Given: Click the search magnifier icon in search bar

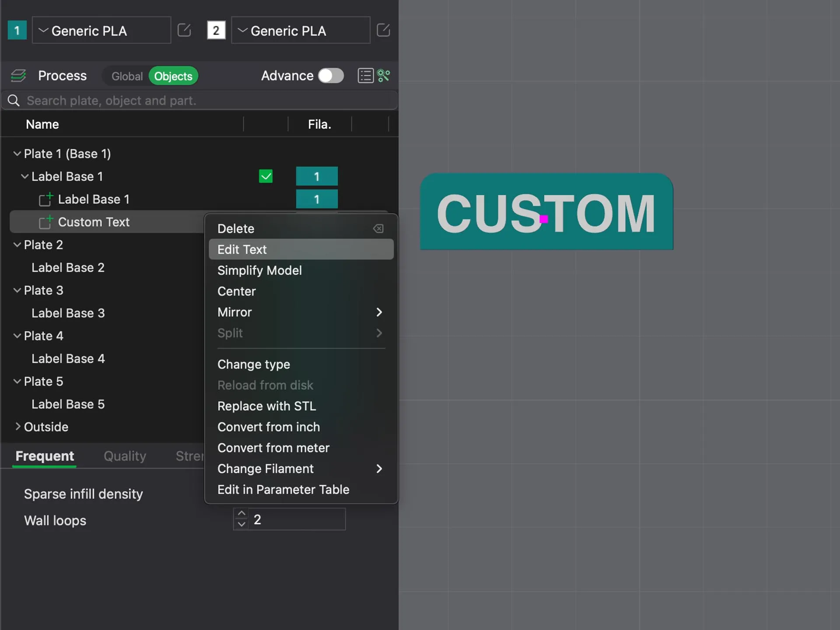Looking at the screenshot, I should pyautogui.click(x=14, y=100).
